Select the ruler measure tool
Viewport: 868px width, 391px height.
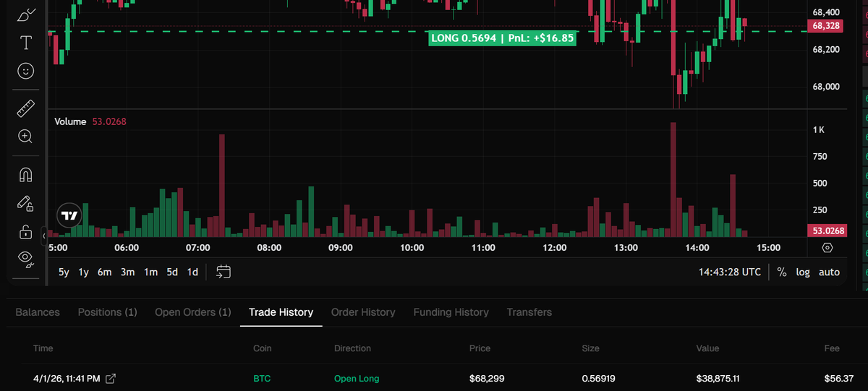(25, 108)
